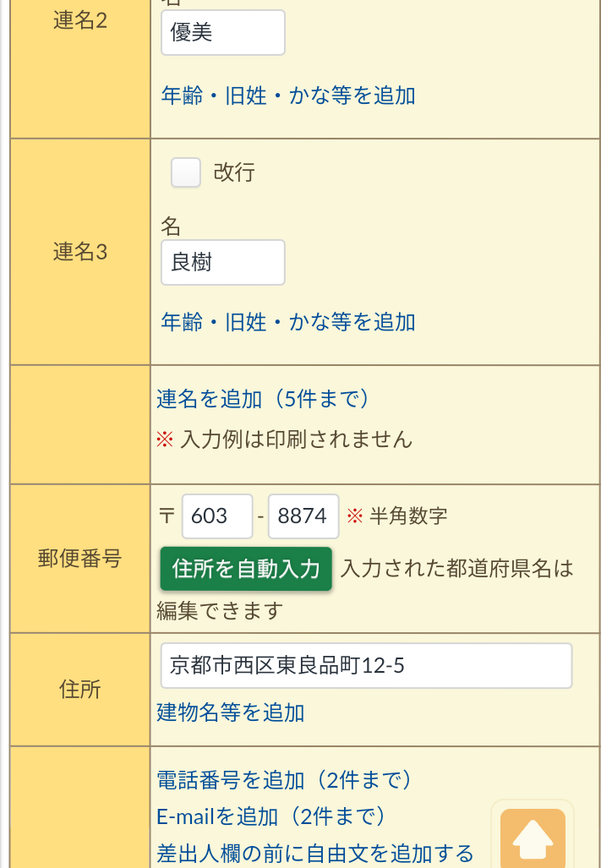Click the 名 label above 良樹 field
This screenshot has width=601, height=868.
[x=171, y=227]
